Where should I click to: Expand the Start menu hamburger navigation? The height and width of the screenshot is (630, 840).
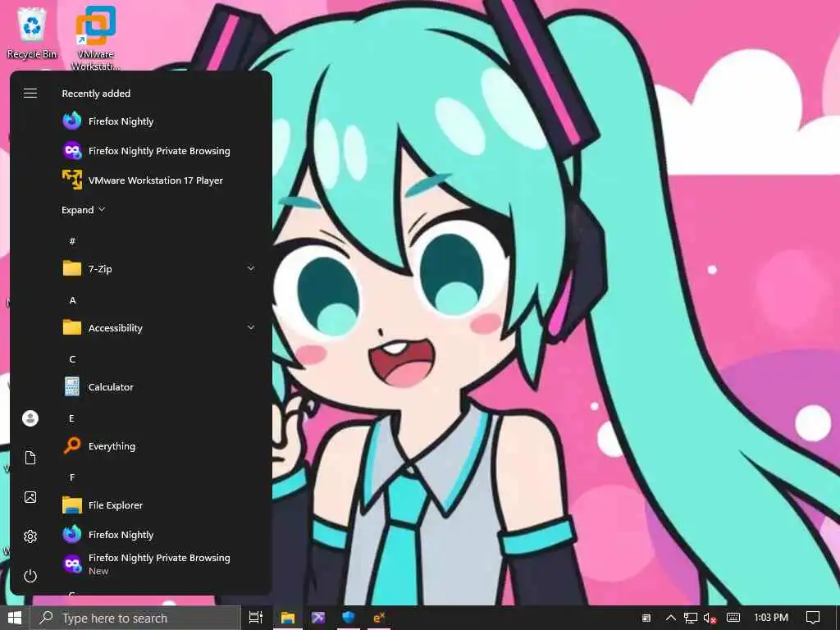pos(30,94)
